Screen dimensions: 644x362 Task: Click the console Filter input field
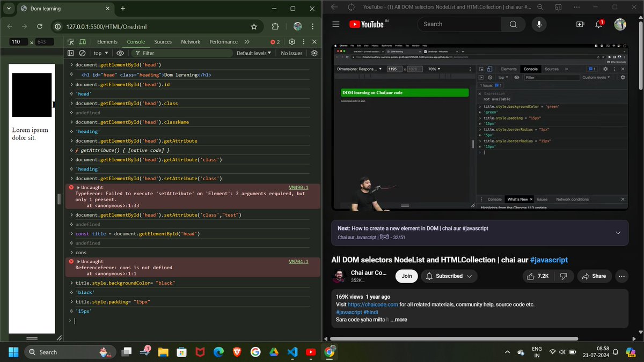pos(181,53)
